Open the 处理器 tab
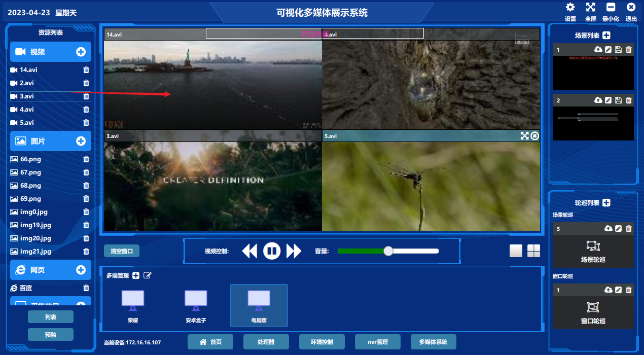 tap(266, 342)
